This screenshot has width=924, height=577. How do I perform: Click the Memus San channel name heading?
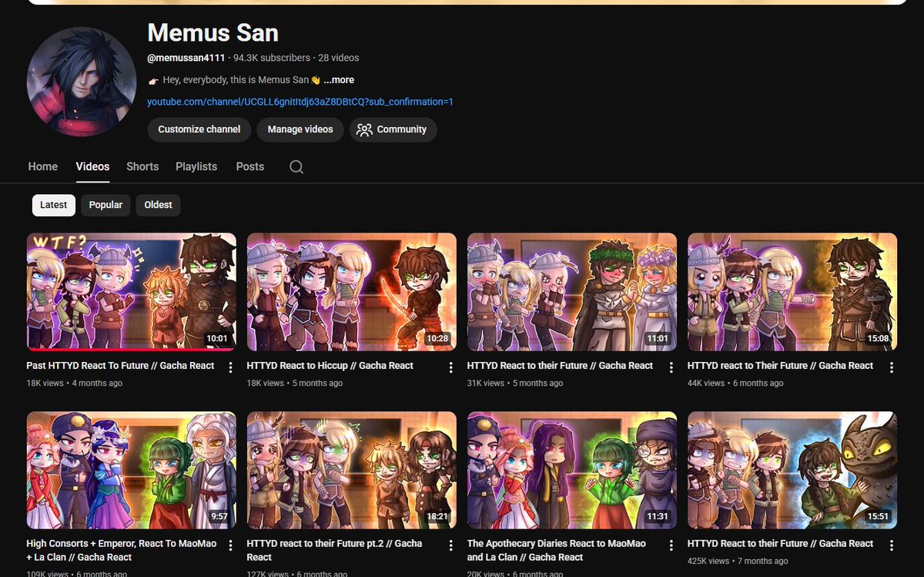click(x=213, y=32)
